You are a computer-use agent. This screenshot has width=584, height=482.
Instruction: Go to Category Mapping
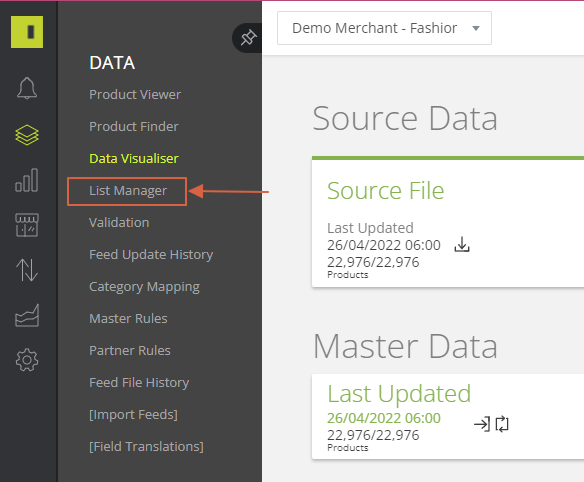pyautogui.click(x=145, y=287)
